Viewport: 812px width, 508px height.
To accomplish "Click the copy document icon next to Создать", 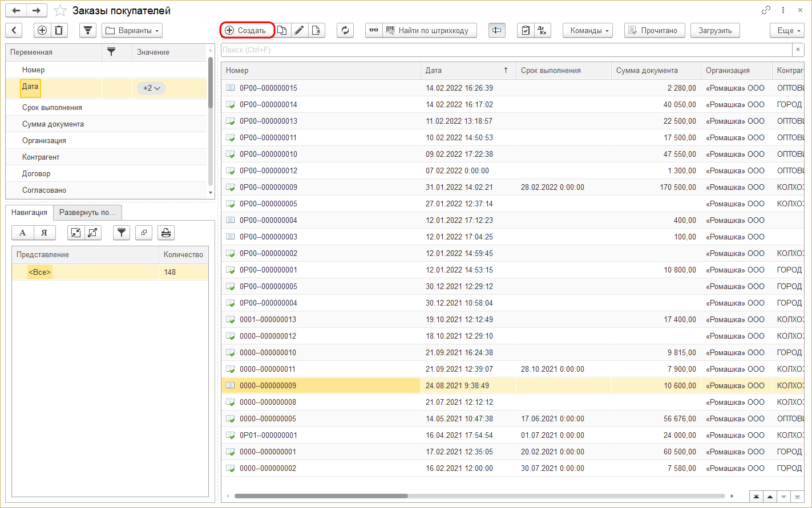I will pyautogui.click(x=282, y=30).
